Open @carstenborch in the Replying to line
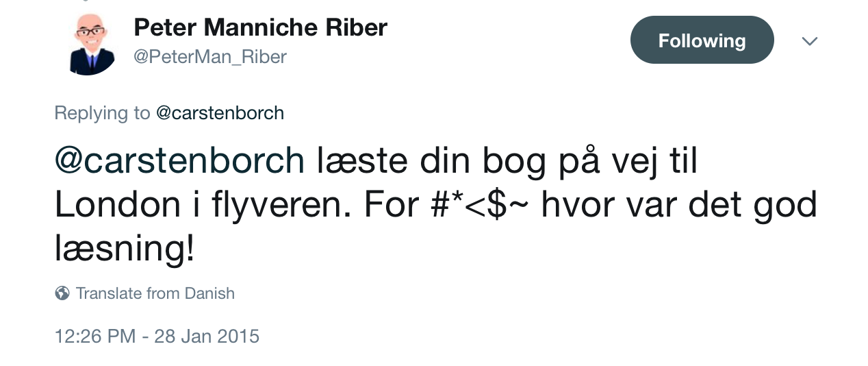The image size is (868, 366). pyautogui.click(x=220, y=112)
